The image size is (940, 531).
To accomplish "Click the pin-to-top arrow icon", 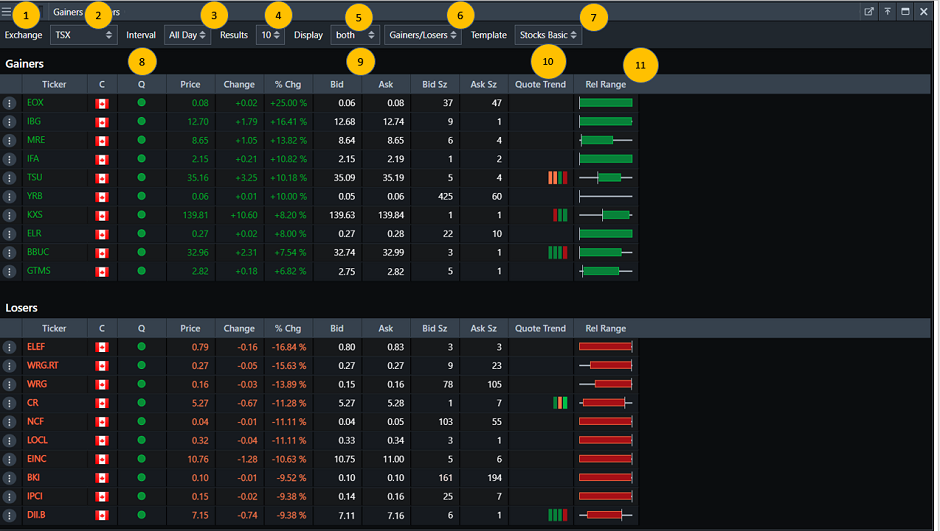I will (887, 12).
